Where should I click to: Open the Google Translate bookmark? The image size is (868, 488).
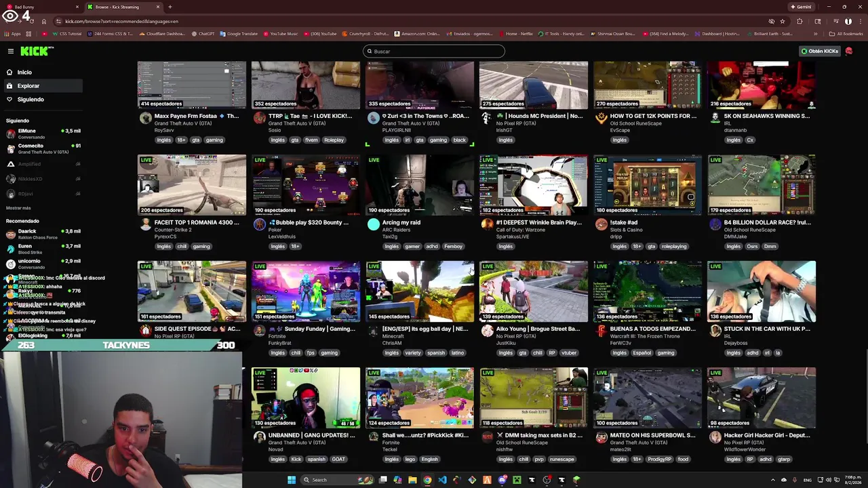239,34
